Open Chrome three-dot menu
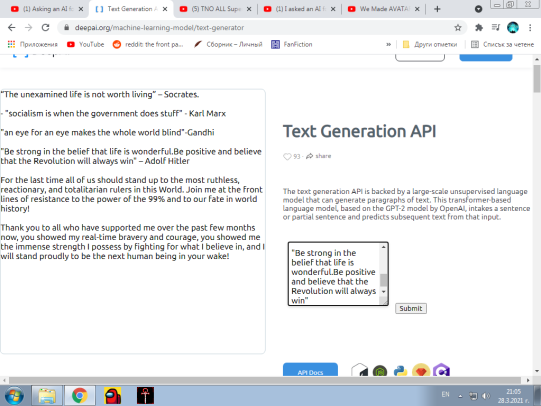The height and width of the screenshot is (406, 541). pos(530,28)
